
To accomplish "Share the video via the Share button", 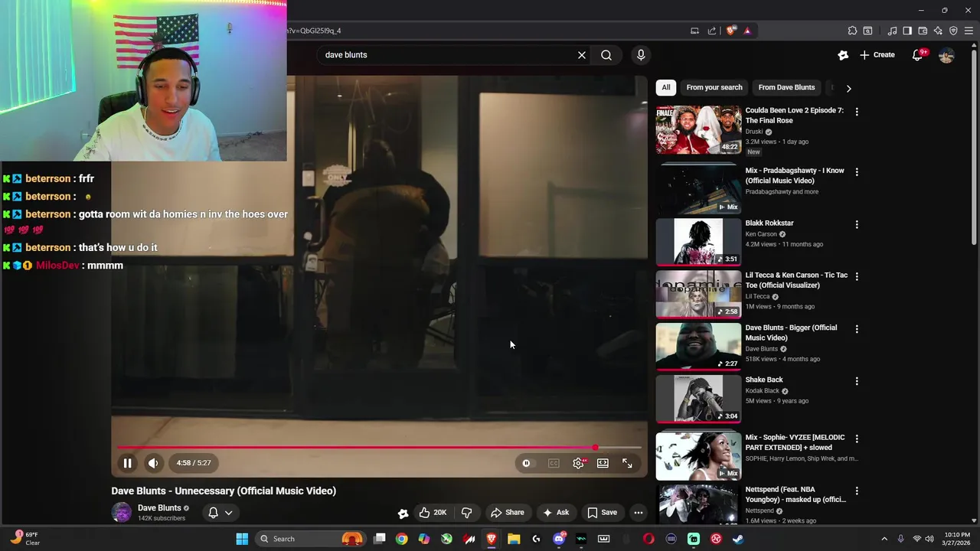I will (x=508, y=513).
